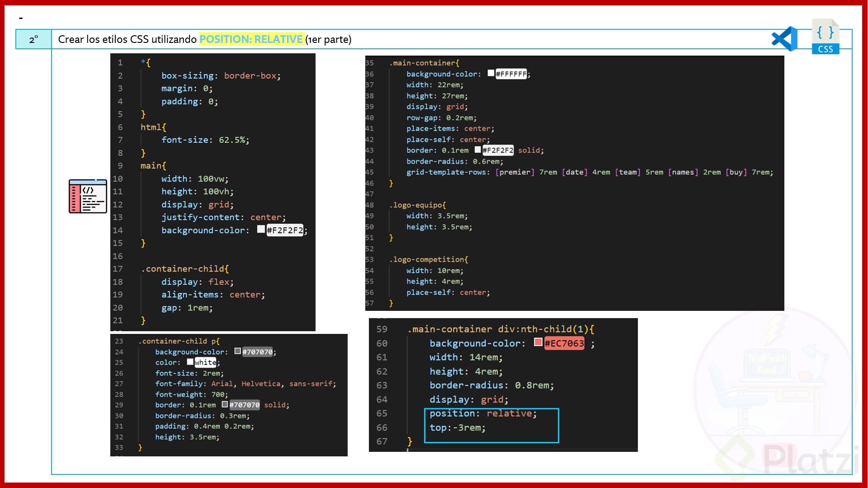Open the HTML code document icon
Viewport: 868px width, 488px height.
(x=87, y=197)
